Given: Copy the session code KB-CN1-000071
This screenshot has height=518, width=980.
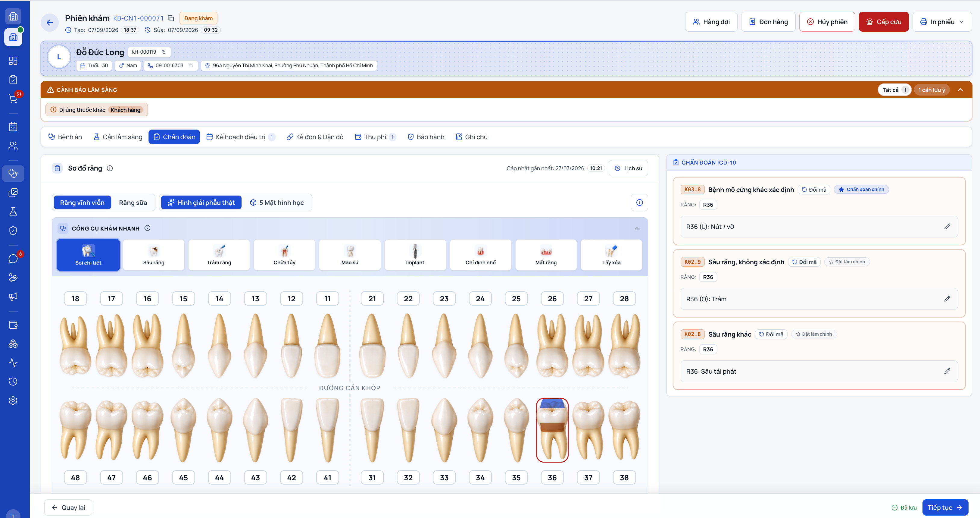Looking at the screenshot, I should (x=171, y=18).
